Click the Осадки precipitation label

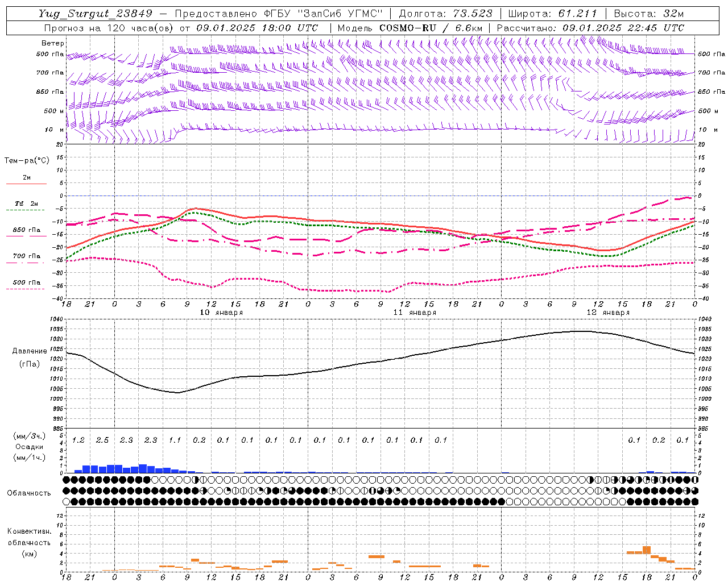point(30,447)
